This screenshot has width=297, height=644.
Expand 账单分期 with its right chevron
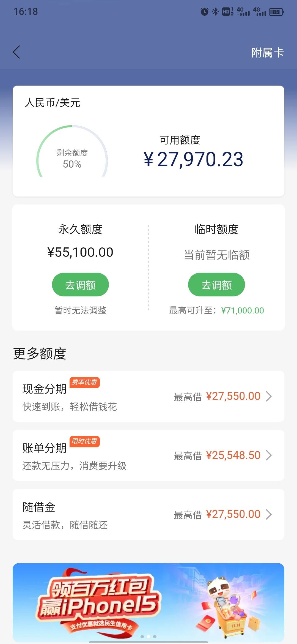pyautogui.click(x=269, y=455)
